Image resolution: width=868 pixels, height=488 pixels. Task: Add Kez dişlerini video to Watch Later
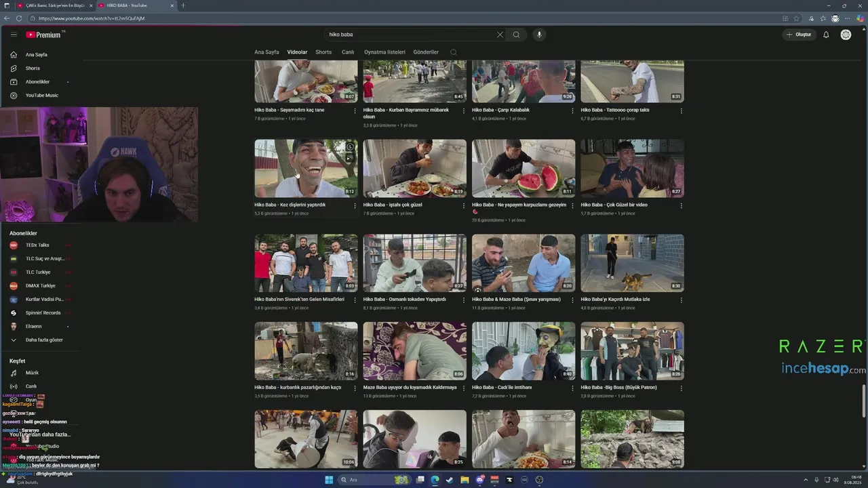click(x=350, y=147)
